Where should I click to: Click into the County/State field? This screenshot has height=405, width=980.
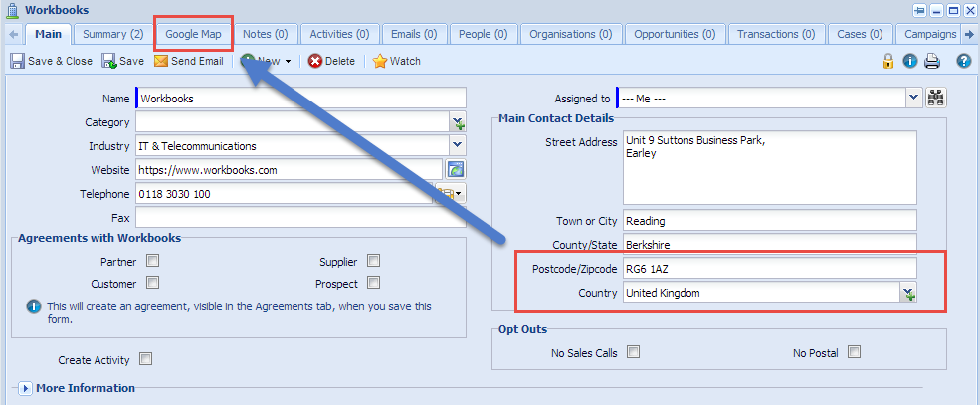(x=770, y=245)
